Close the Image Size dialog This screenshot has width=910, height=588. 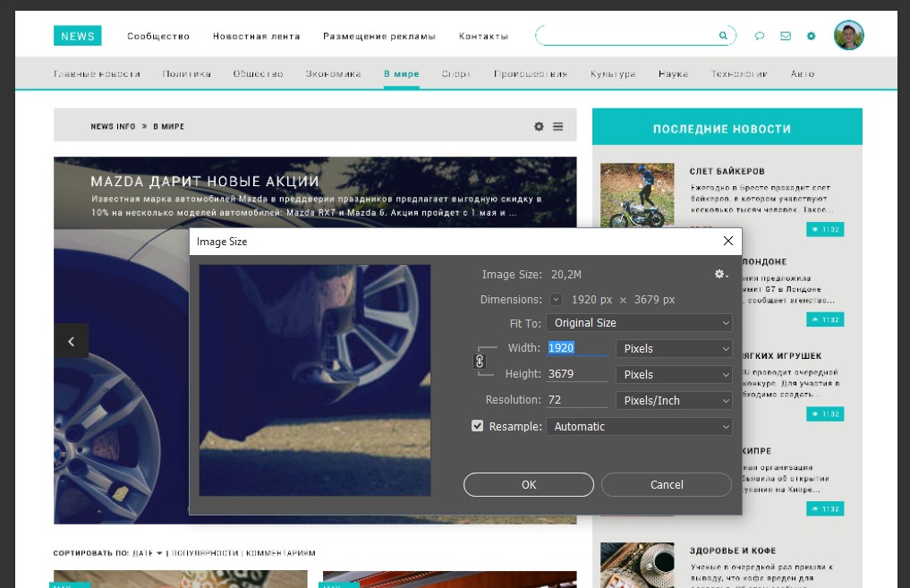727,241
